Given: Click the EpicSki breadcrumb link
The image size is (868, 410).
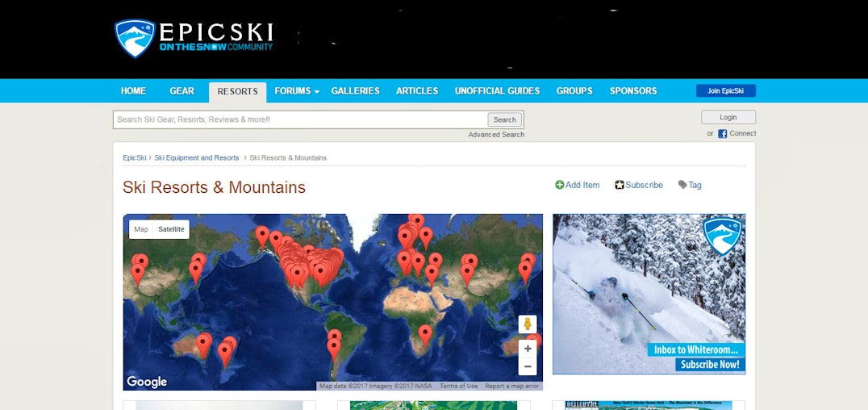Looking at the screenshot, I should (135, 158).
